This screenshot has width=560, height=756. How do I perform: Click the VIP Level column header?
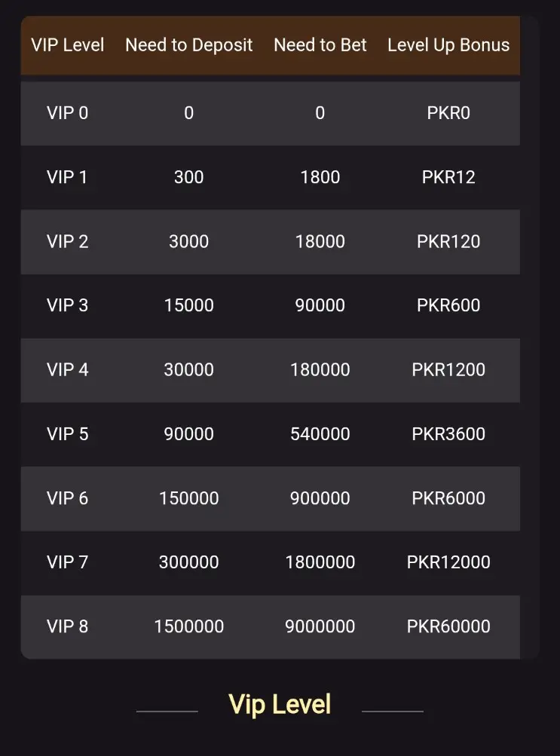point(68,45)
